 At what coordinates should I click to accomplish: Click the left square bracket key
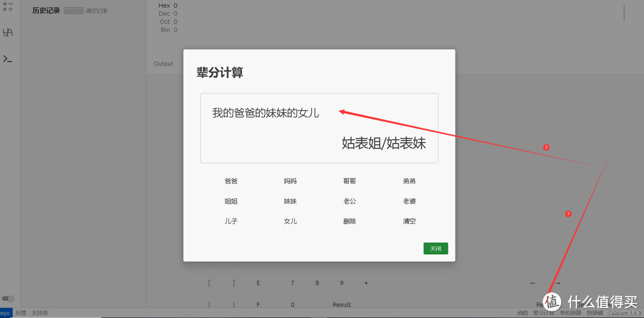click(209, 283)
